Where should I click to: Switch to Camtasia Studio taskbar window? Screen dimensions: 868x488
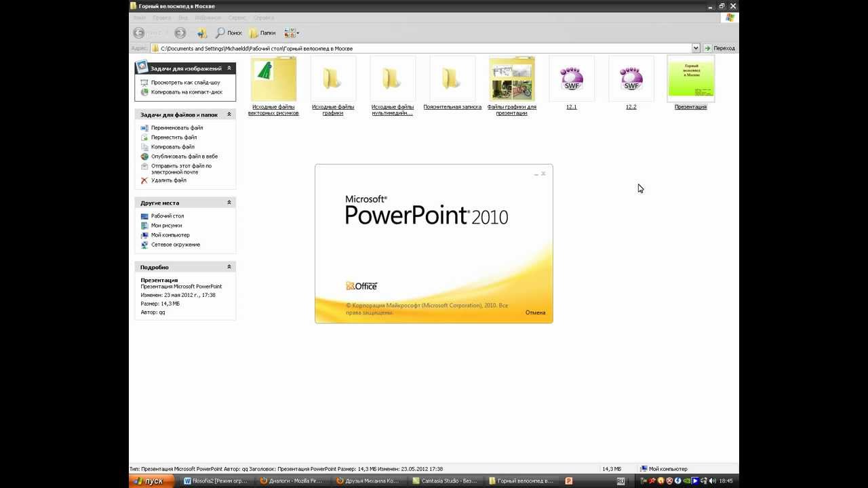click(x=446, y=481)
